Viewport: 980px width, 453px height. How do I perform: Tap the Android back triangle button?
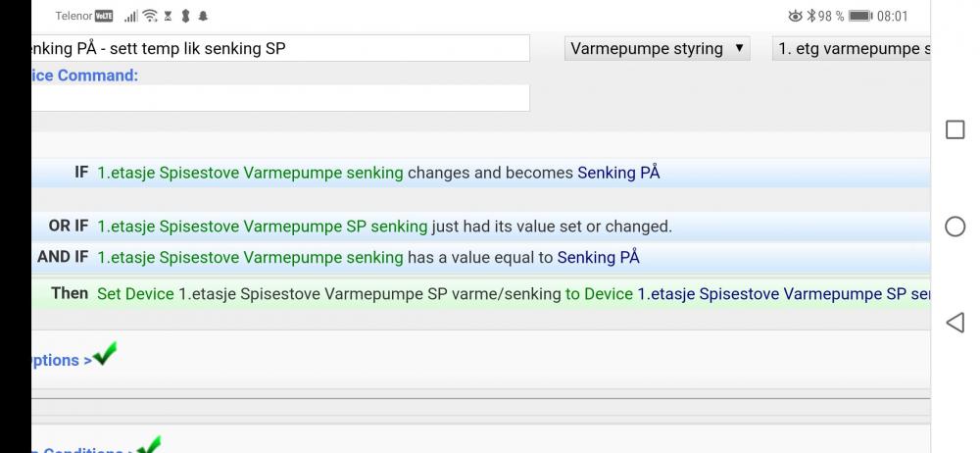[955, 322]
